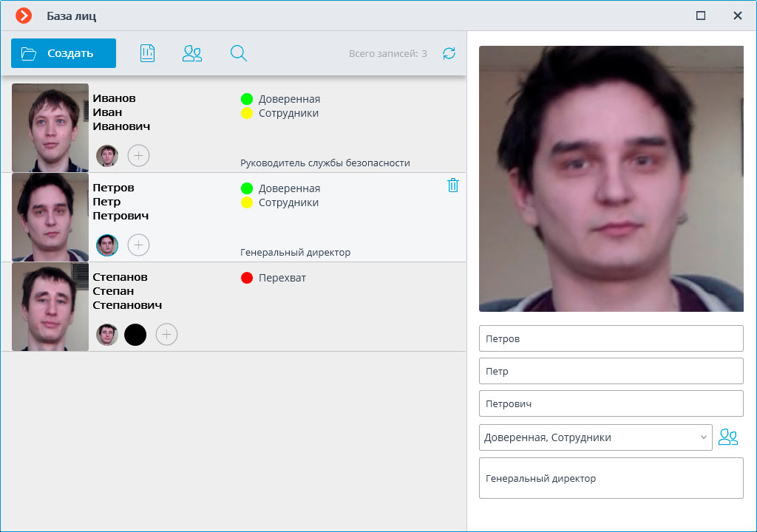This screenshot has height=532, width=757.
Task: Add a photo to Степанов's record
Action: [x=166, y=335]
